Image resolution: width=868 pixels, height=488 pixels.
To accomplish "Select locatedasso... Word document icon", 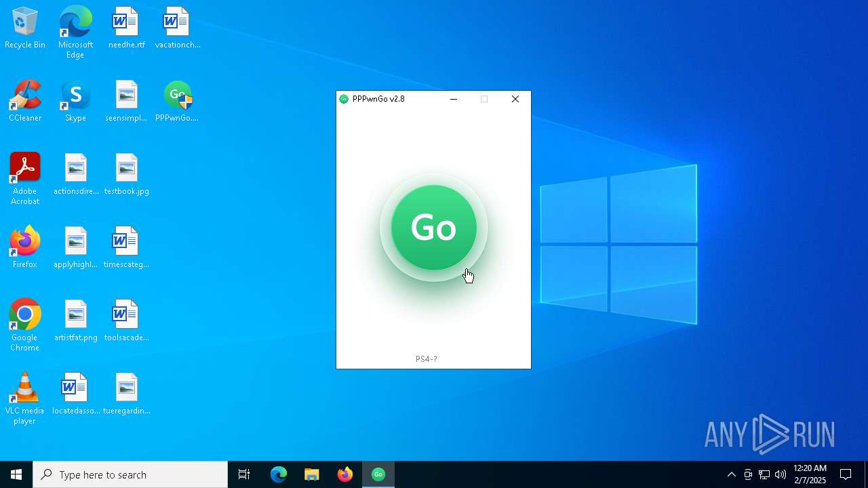I will pos(76,394).
